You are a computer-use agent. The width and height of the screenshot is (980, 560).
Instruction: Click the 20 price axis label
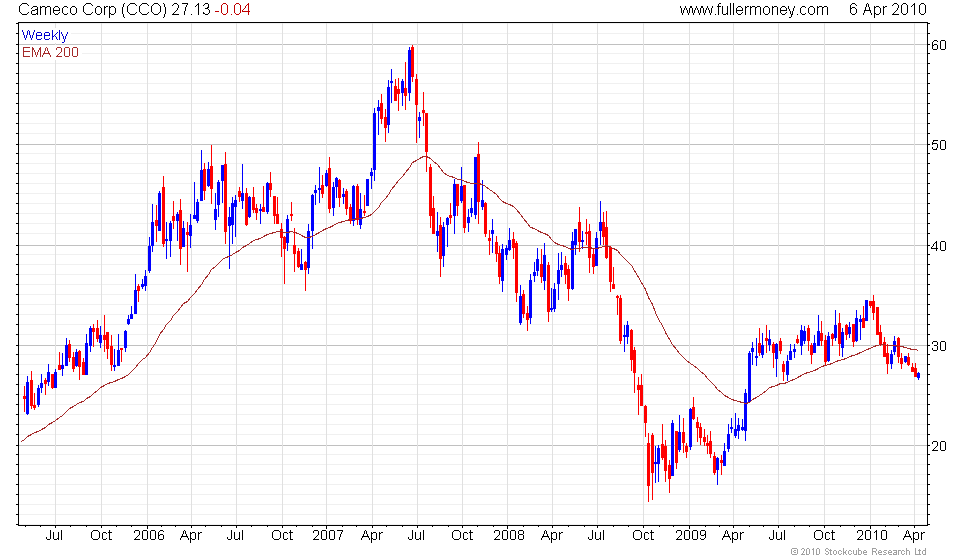tap(939, 446)
